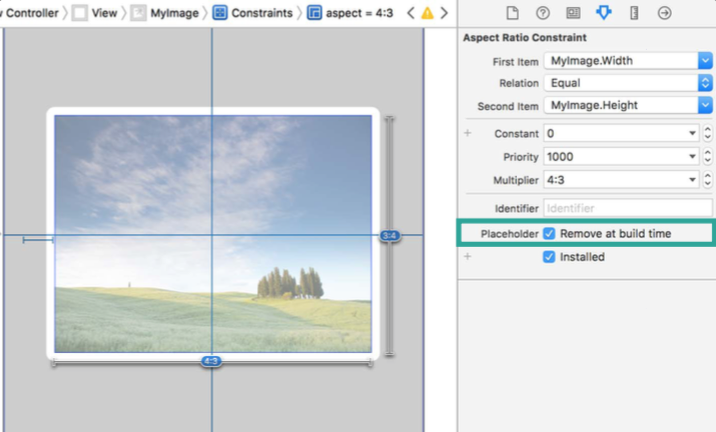716x432 pixels.
Task: Open the Priority value dropdown arrow
Action: coord(692,157)
